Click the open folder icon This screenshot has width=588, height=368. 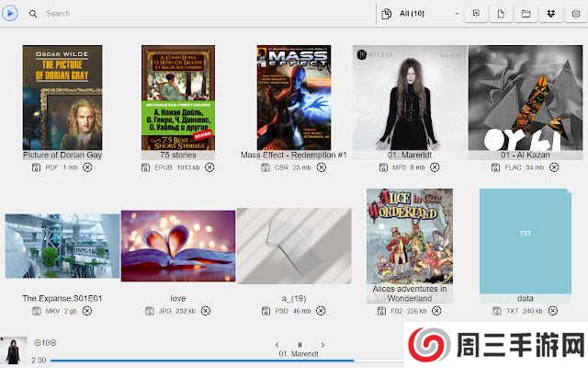point(526,14)
